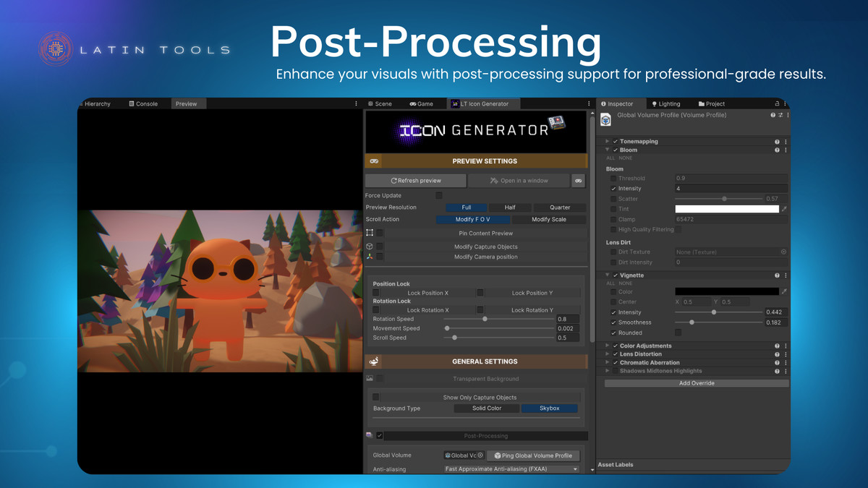Click the controller icon beside Open in a window
Screen dimensions: 868x488
tap(578, 181)
